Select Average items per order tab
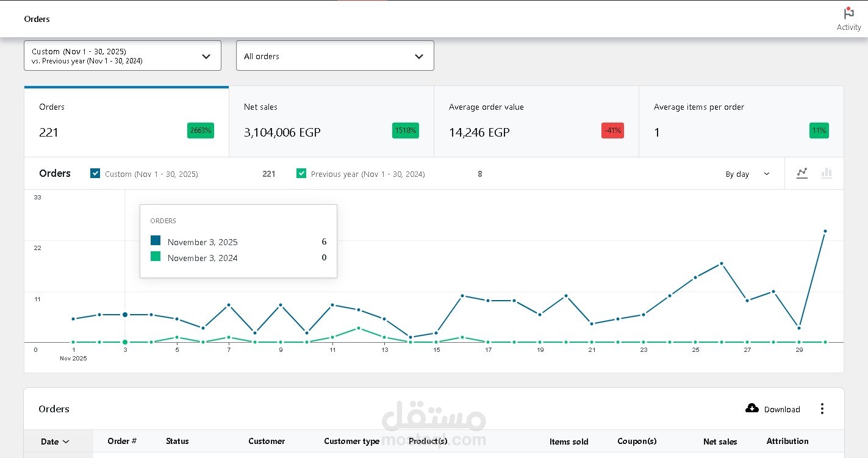The height and width of the screenshot is (458, 868). pyautogui.click(x=741, y=121)
